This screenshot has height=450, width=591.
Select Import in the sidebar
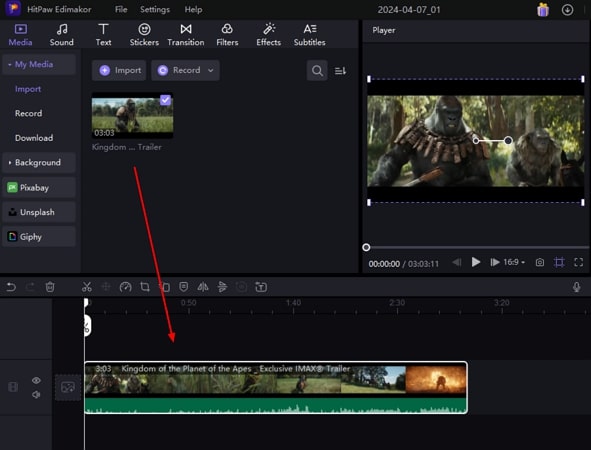28,89
